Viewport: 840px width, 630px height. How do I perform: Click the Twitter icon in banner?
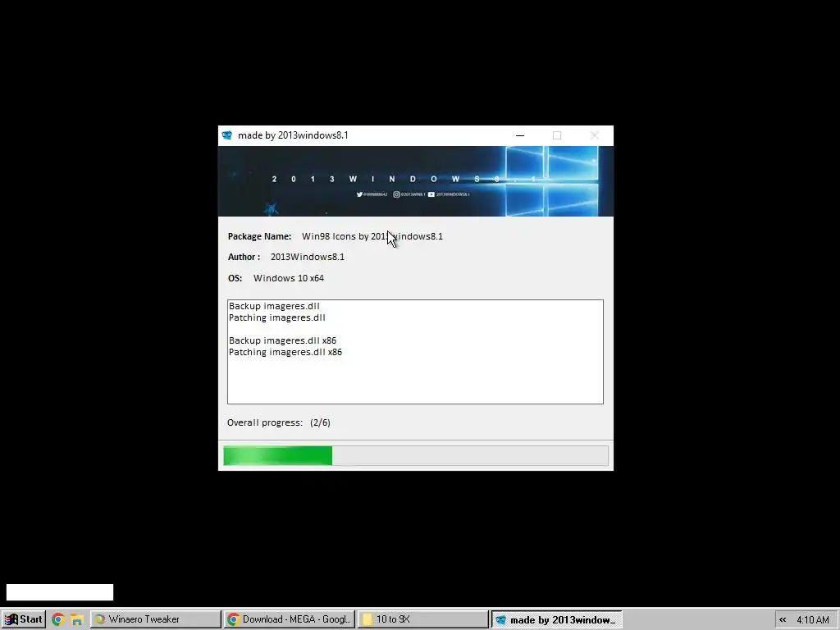pos(359,194)
